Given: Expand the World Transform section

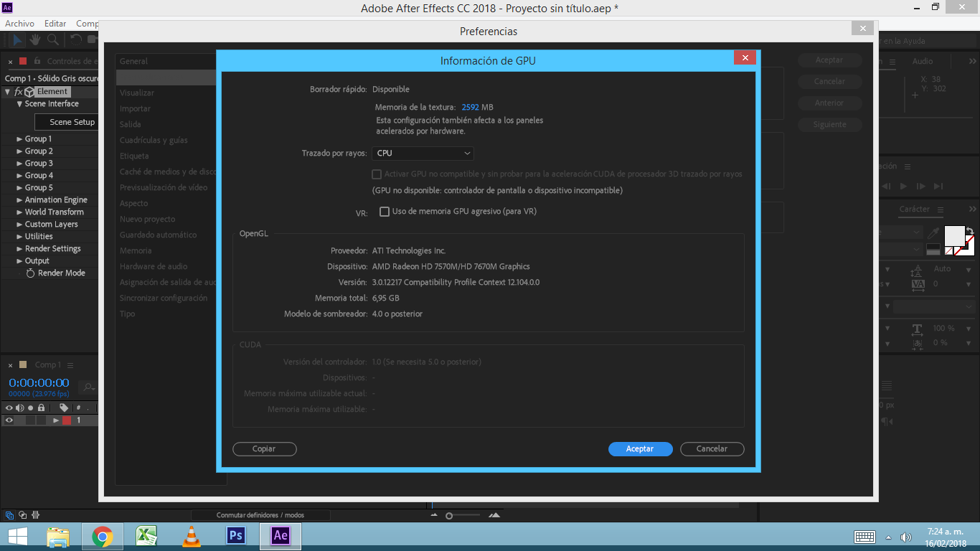Looking at the screenshot, I should [19, 212].
